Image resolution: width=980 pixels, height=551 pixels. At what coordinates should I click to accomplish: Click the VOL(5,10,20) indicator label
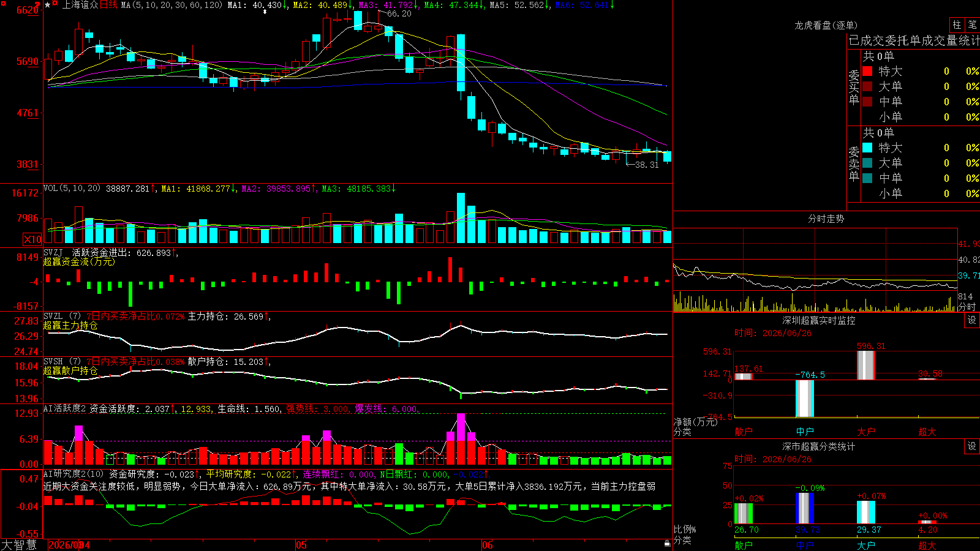point(72,188)
